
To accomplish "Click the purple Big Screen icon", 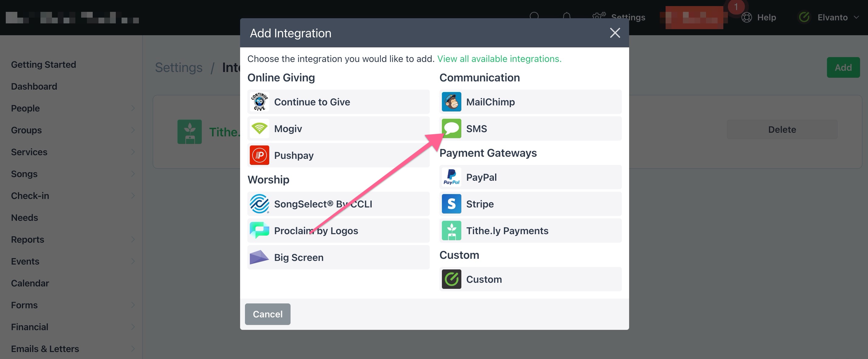I will coord(259,257).
